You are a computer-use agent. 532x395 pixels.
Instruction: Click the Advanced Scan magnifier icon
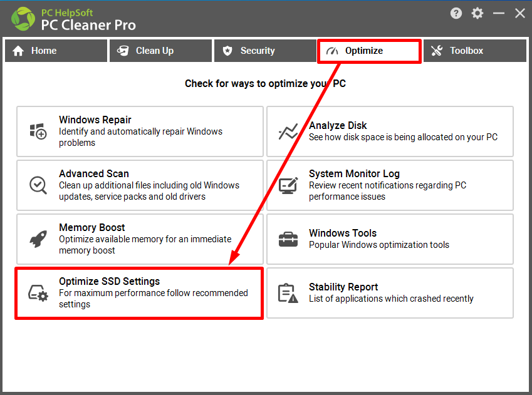pos(38,185)
